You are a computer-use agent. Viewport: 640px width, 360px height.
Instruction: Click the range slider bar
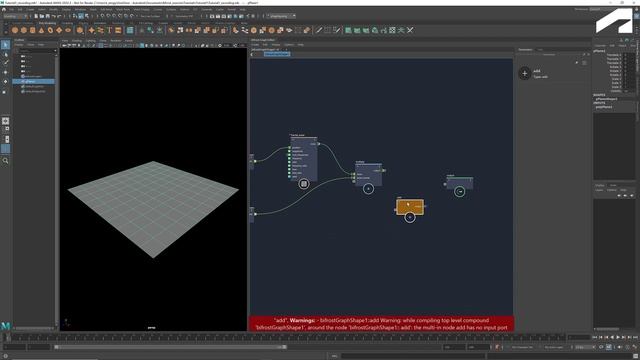[170, 347]
